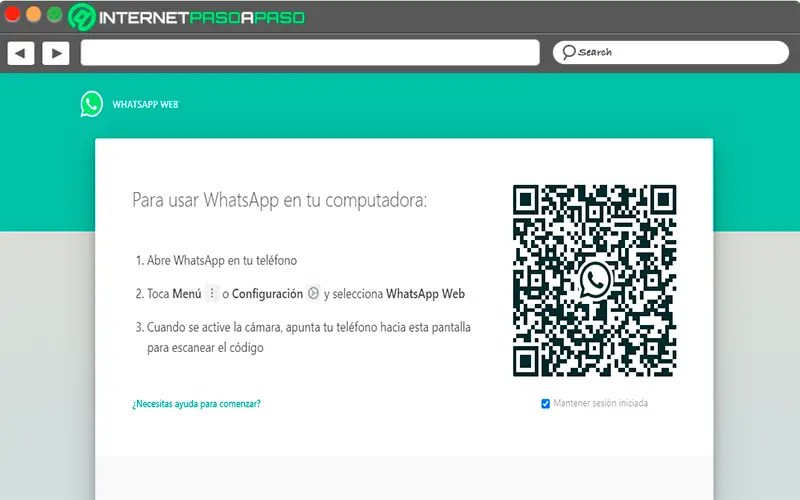Click the QR code image
The width and height of the screenshot is (800, 500).
click(594, 281)
